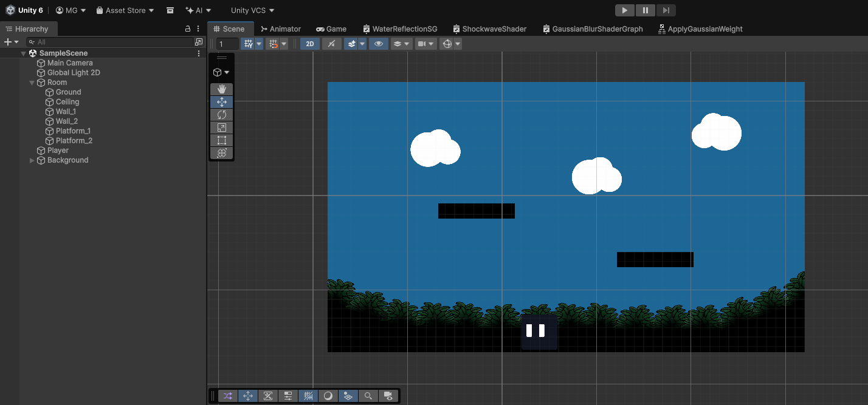The height and width of the screenshot is (405, 868).
Task: Open the draw mode layers dropdown
Action: 401,44
